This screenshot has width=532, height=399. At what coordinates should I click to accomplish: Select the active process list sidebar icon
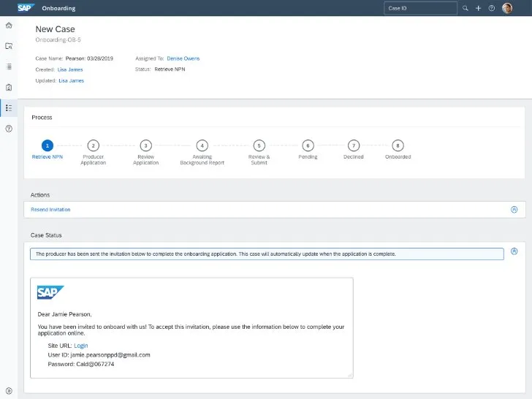coord(9,108)
